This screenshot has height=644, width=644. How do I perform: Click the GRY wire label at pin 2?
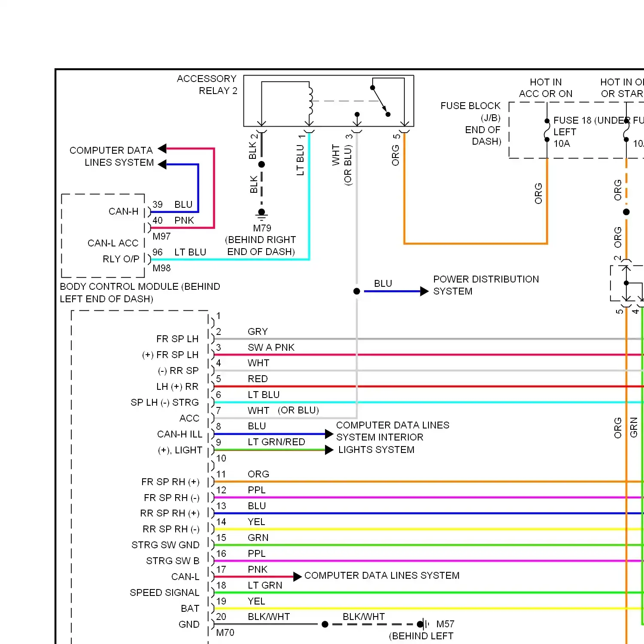pos(258,331)
